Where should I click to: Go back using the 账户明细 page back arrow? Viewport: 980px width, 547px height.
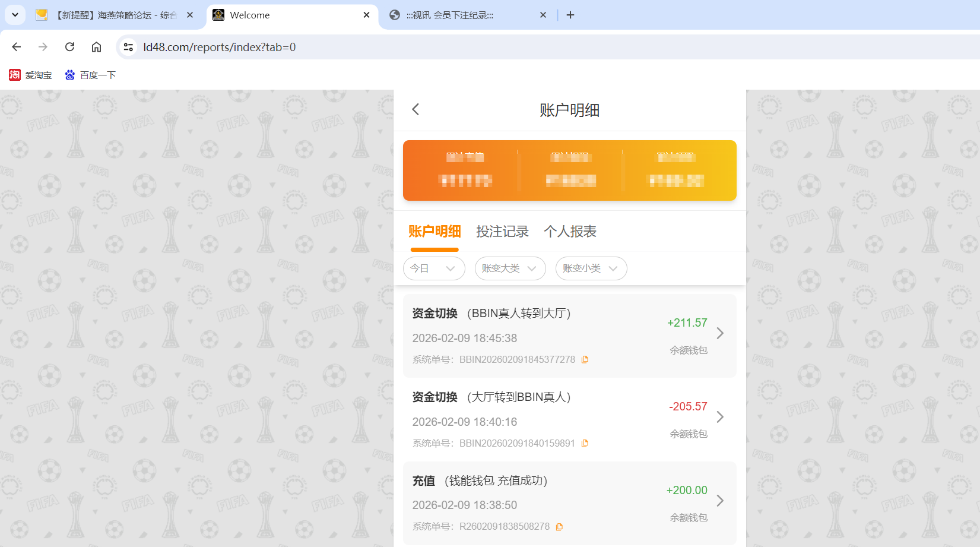[x=415, y=109]
